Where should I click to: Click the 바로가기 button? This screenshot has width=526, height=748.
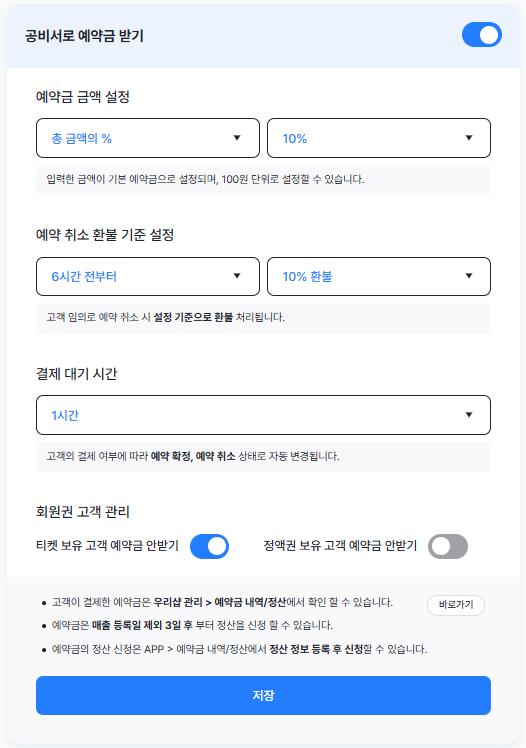456,605
